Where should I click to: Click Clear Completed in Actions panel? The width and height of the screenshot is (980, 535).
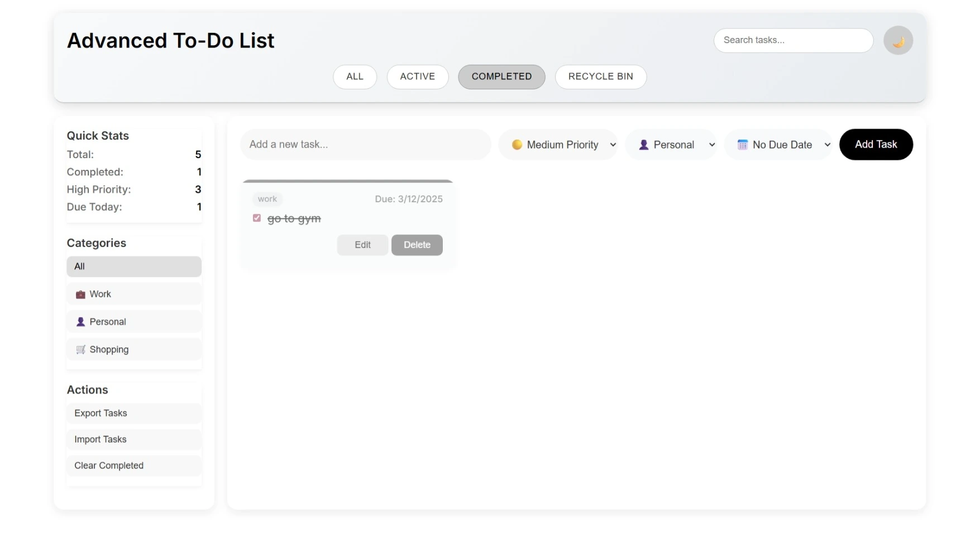click(109, 465)
